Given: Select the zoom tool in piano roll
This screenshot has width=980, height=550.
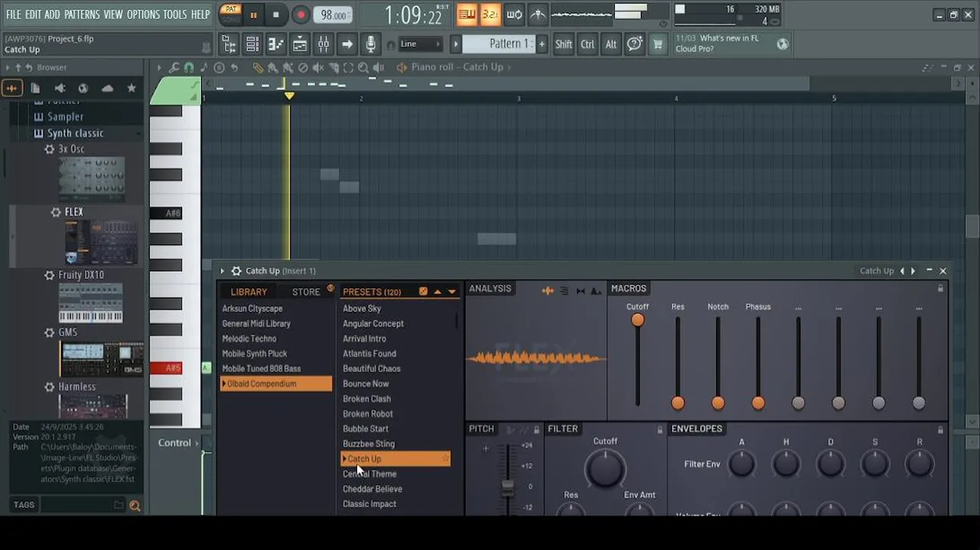Looking at the screenshot, I should [x=363, y=67].
